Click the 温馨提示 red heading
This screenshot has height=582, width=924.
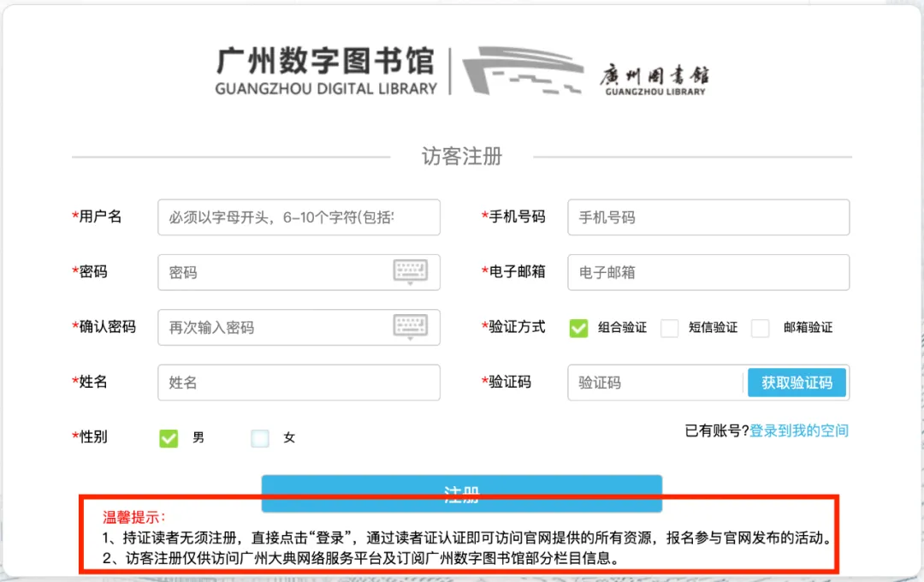click(x=133, y=518)
